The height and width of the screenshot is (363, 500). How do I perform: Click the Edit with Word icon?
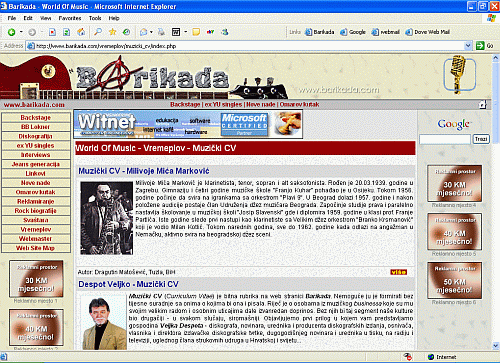(176, 32)
